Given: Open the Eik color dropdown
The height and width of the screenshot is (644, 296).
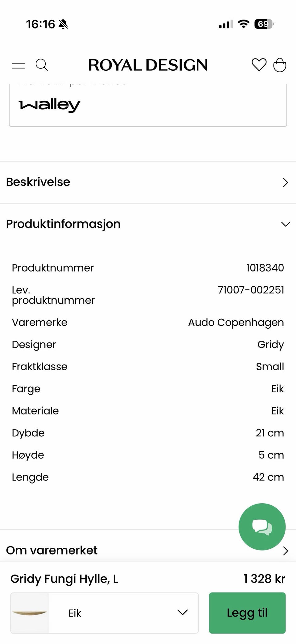Looking at the screenshot, I should (x=123, y=613).
